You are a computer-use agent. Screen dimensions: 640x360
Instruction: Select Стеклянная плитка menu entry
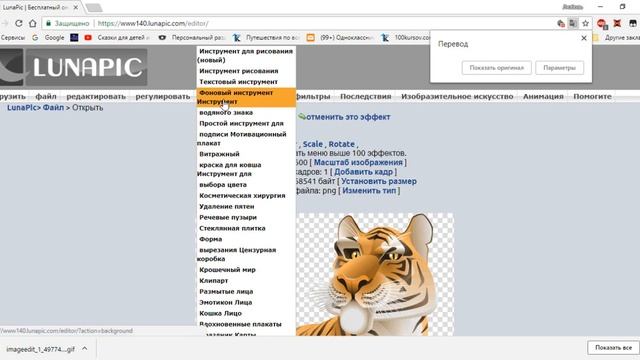[232, 229]
